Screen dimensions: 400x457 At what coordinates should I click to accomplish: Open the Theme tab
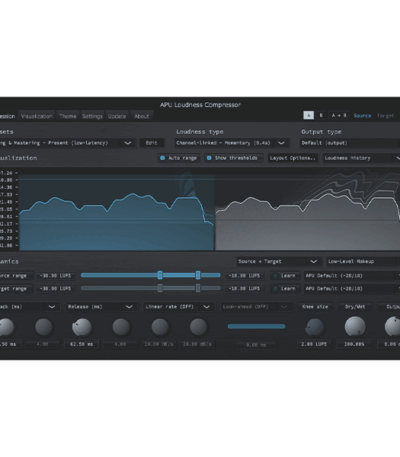pyautogui.click(x=68, y=116)
